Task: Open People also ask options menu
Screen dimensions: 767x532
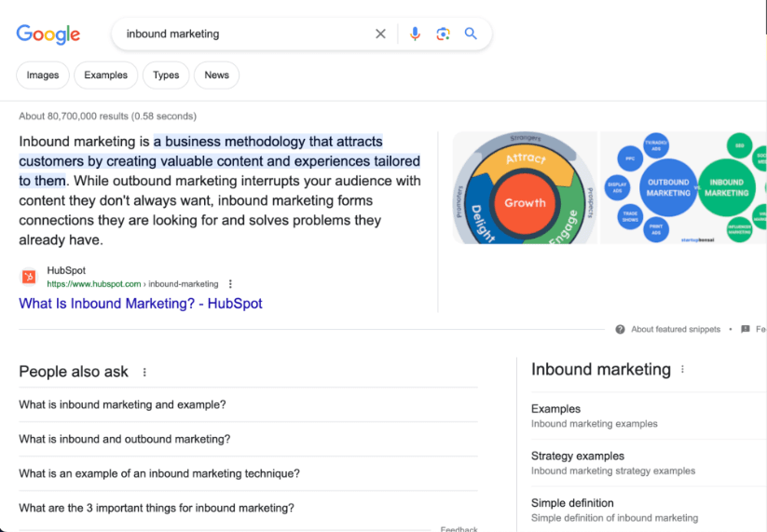Action: click(x=144, y=373)
